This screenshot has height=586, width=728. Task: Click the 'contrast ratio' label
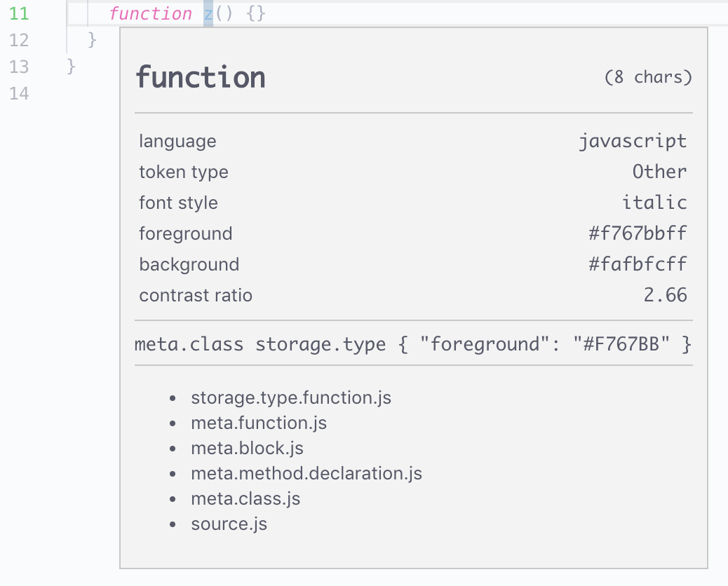pos(196,295)
